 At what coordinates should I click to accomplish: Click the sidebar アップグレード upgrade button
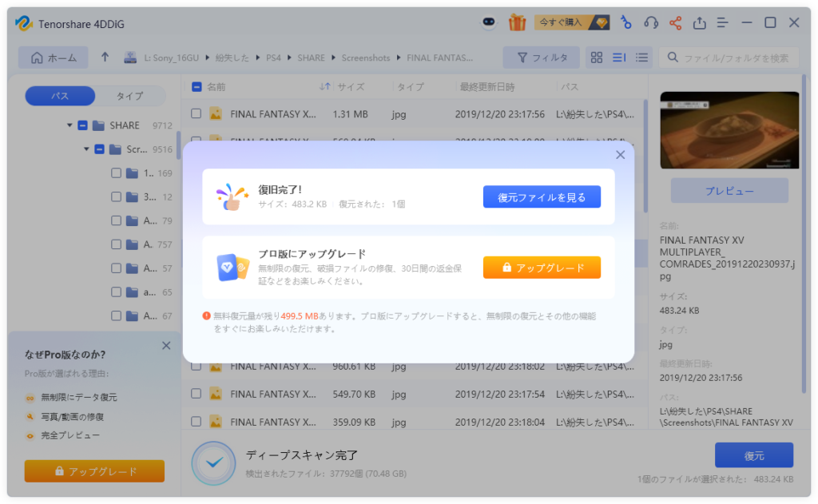pyautogui.click(x=94, y=471)
